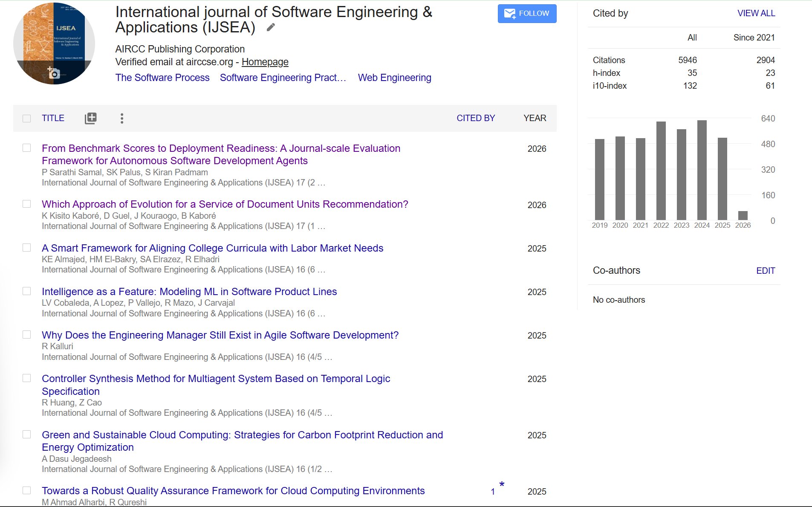Open the Web Engineering interest tag
The image size is (812, 507).
pos(394,78)
